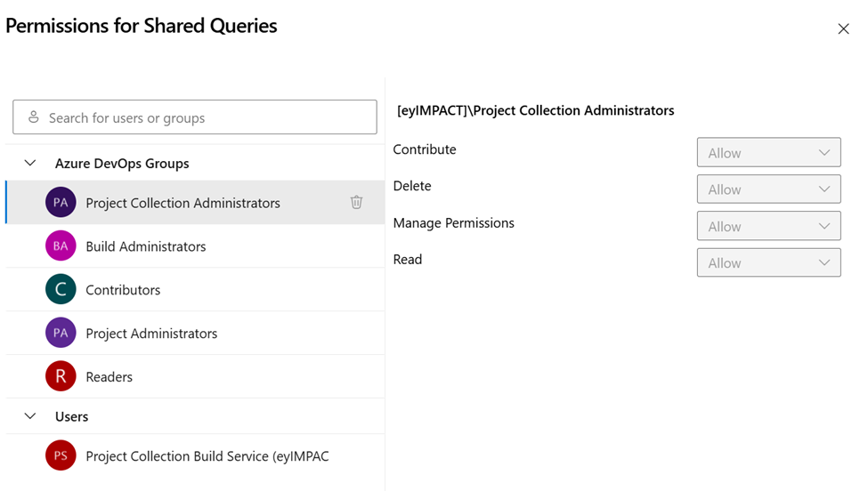Open the Read permission dropdown
The width and height of the screenshot is (868, 491).
[769, 262]
